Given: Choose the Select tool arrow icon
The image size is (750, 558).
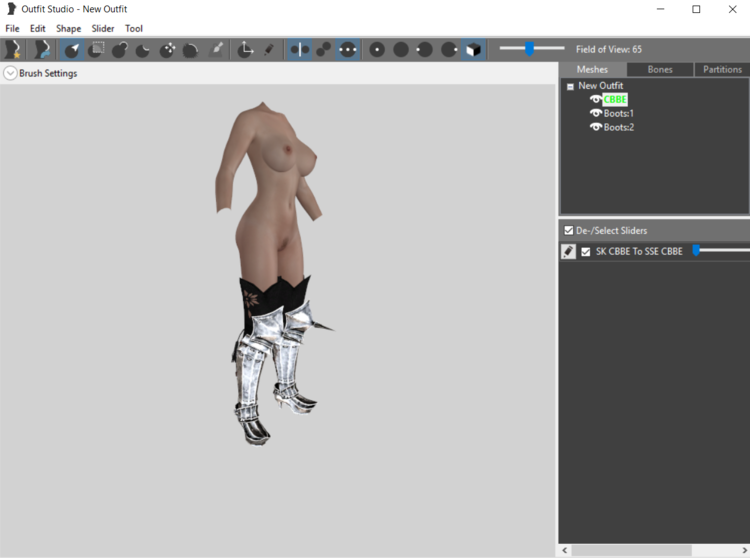Looking at the screenshot, I should 72,49.
